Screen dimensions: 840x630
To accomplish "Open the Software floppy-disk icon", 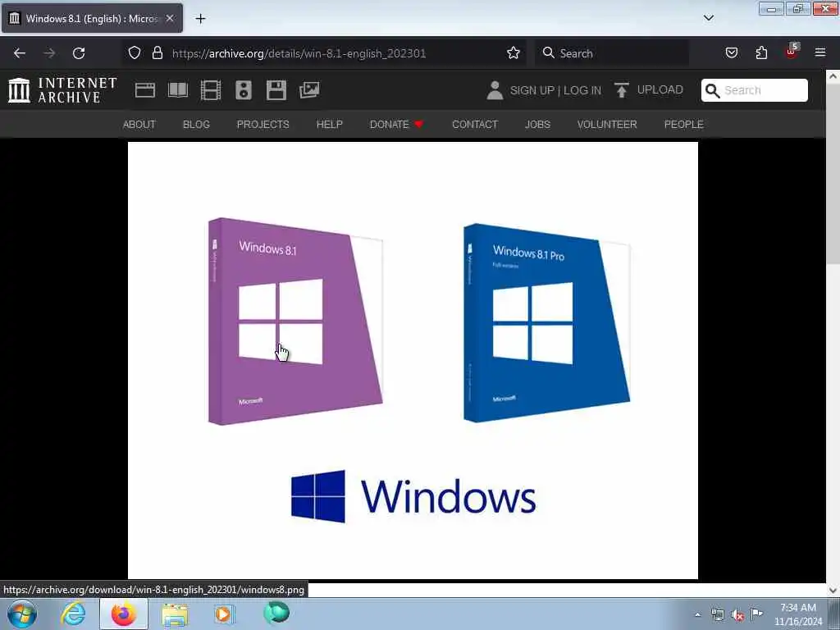I will point(276,90).
